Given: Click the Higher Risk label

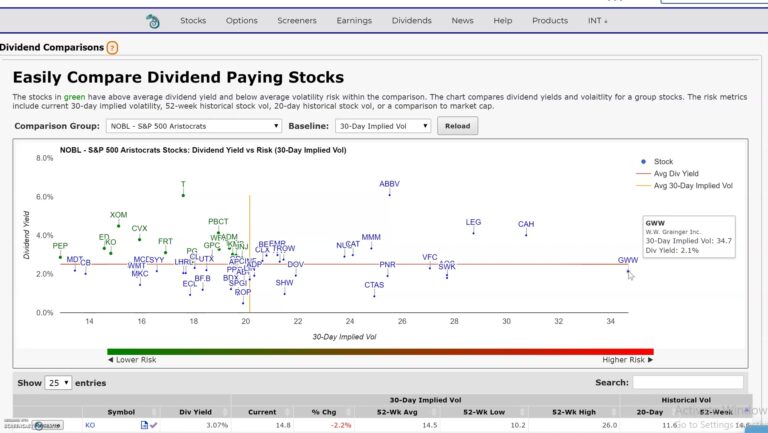Looking at the screenshot, I should click(628, 360).
